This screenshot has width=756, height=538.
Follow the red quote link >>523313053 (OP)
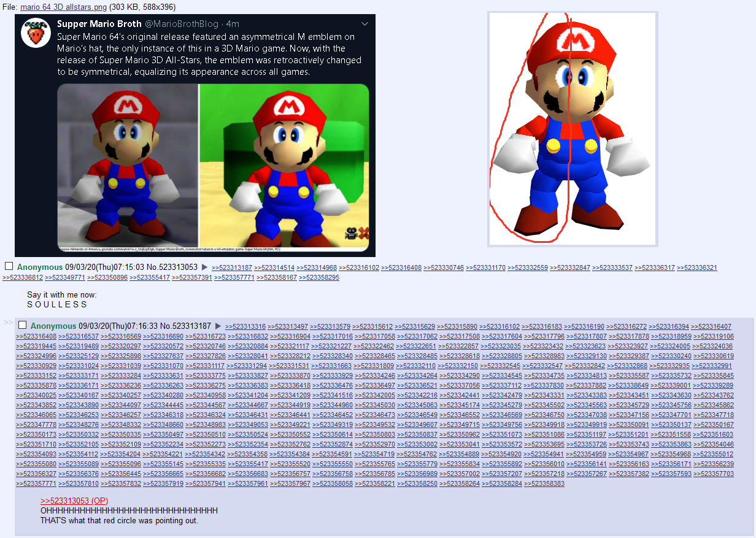coord(74,501)
